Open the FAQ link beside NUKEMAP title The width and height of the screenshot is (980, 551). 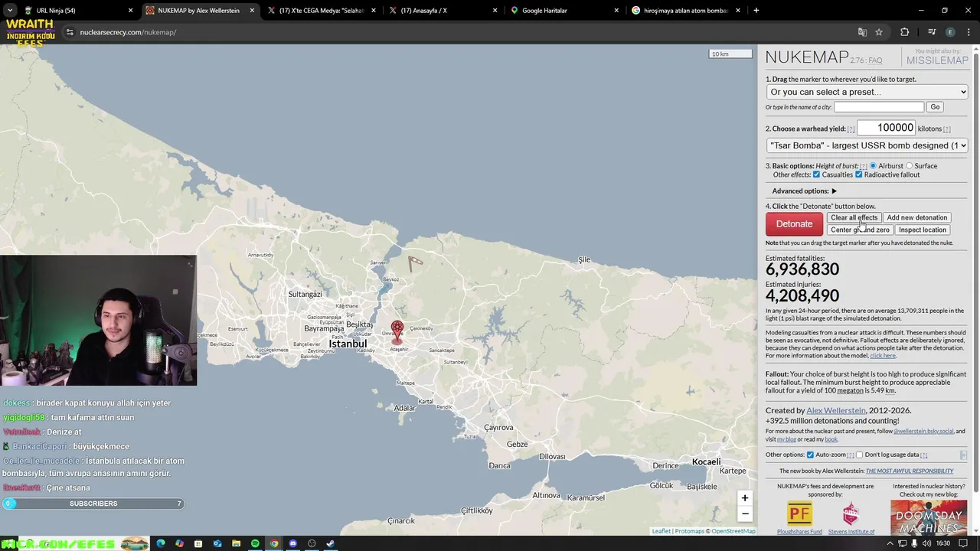click(x=875, y=60)
